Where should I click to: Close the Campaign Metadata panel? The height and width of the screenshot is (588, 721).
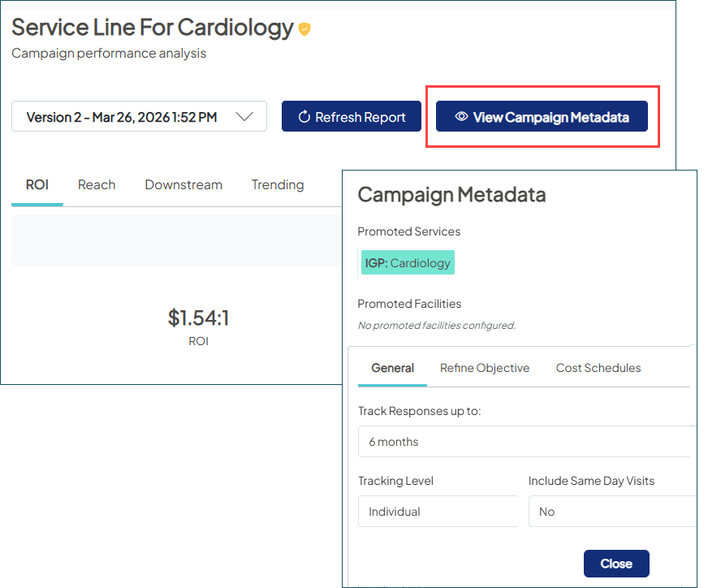[x=616, y=564]
